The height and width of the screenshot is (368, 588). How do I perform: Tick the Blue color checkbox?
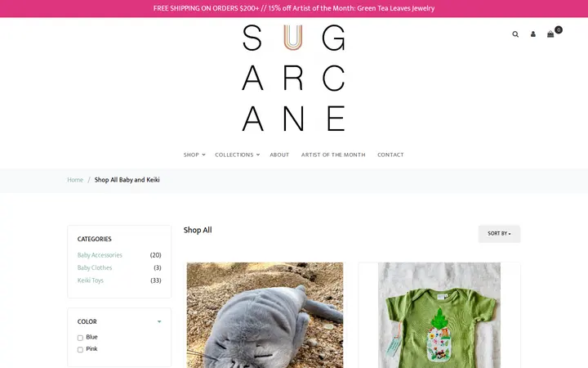pos(80,338)
